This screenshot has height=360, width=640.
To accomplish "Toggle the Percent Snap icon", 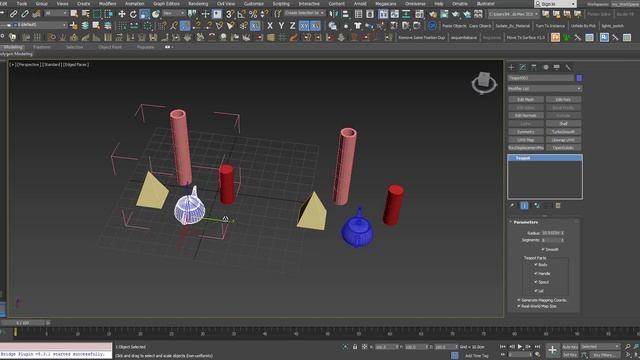I will pyautogui.click(x=253, y=14).
